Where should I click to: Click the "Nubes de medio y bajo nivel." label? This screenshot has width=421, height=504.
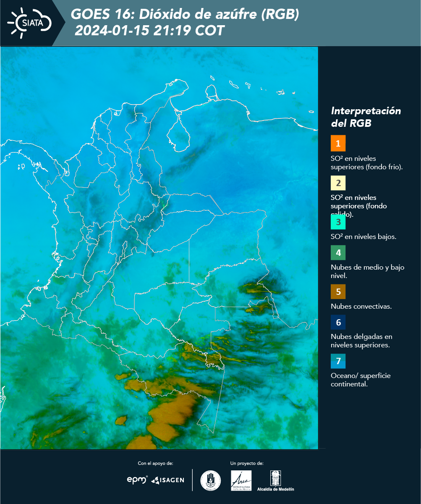point(368,271)
